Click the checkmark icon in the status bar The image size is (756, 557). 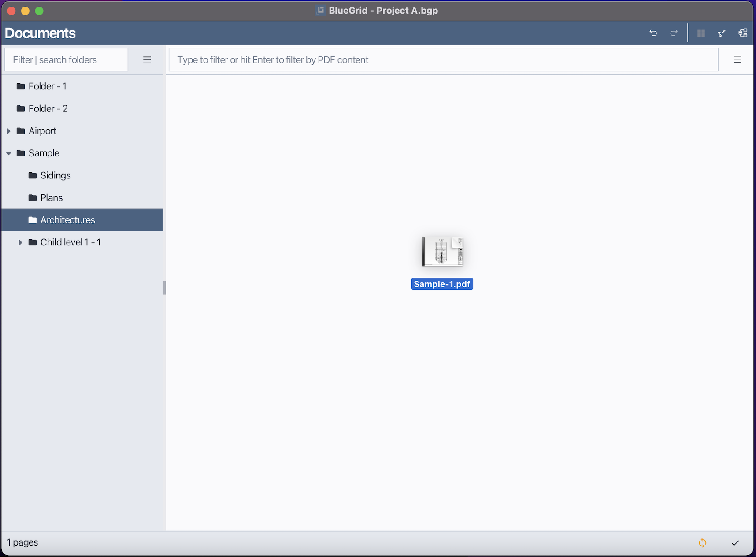click(735, 542)
